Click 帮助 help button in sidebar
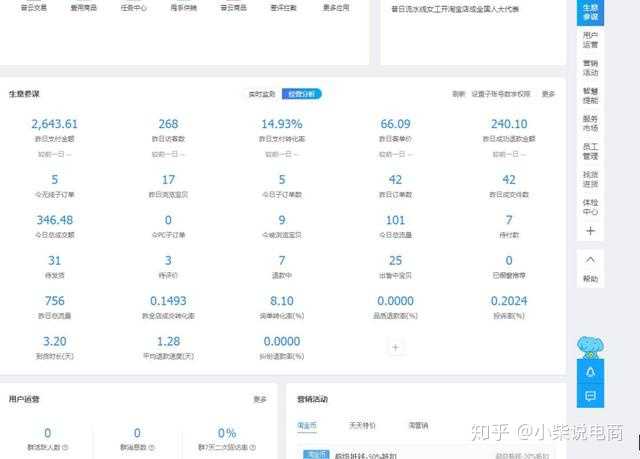Screen dimensions: 640x459 coord(590,279)
